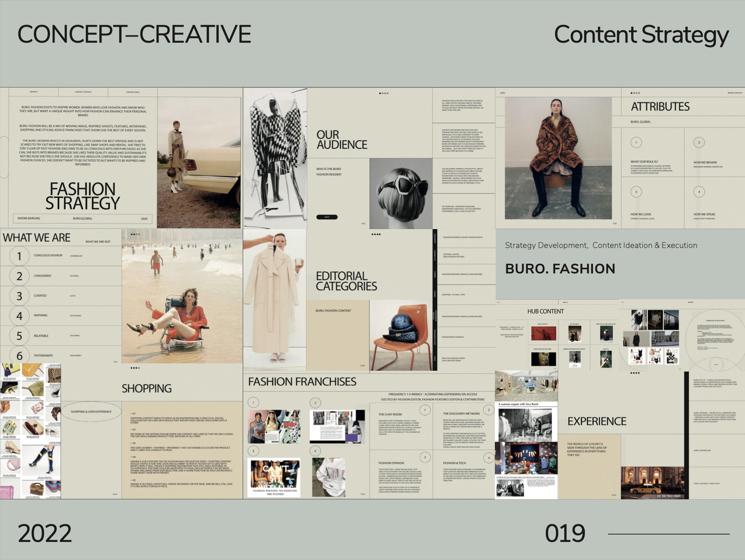Click the NAOMI BARLING author name
The height and width of the screenshot is (560, 745).
click(29, 218)
